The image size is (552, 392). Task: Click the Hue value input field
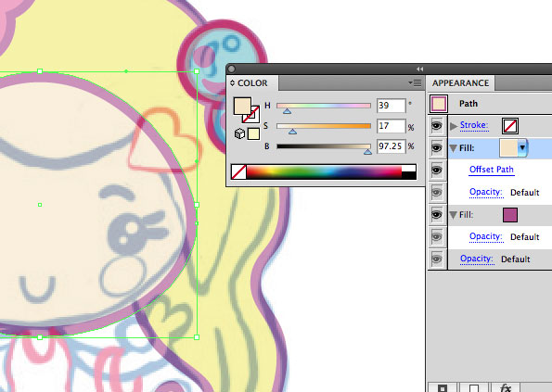(392, 106)
